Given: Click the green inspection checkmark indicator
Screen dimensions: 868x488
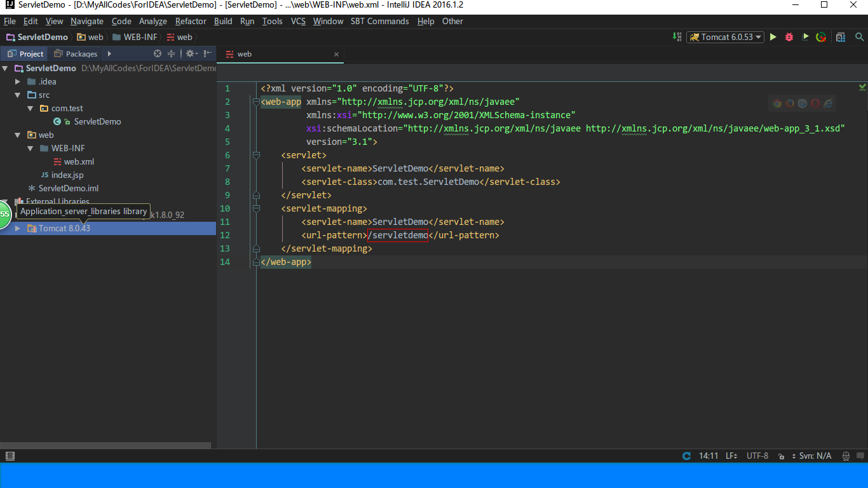Looking at the screenshot, I should coord(862,87).
